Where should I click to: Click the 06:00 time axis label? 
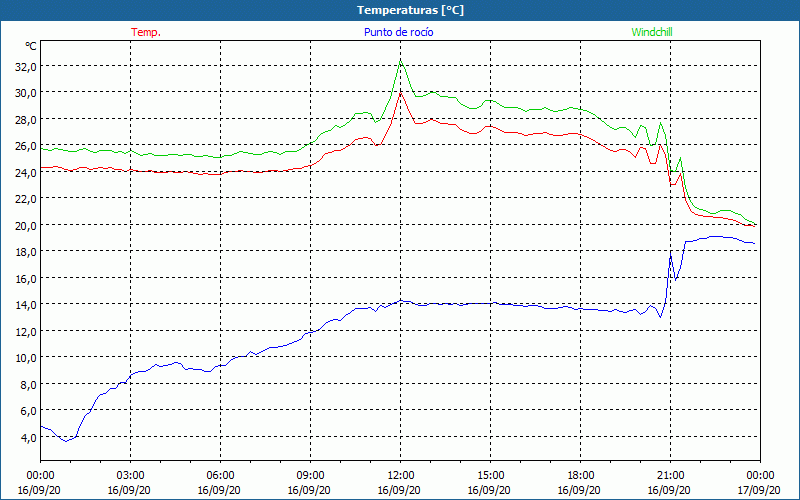220,475
